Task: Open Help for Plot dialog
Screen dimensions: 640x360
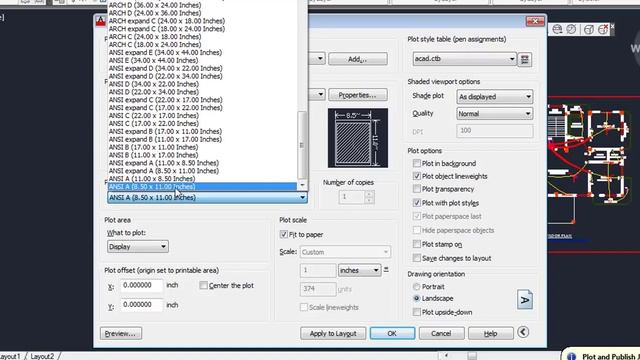Action: [x=491, y=333]
